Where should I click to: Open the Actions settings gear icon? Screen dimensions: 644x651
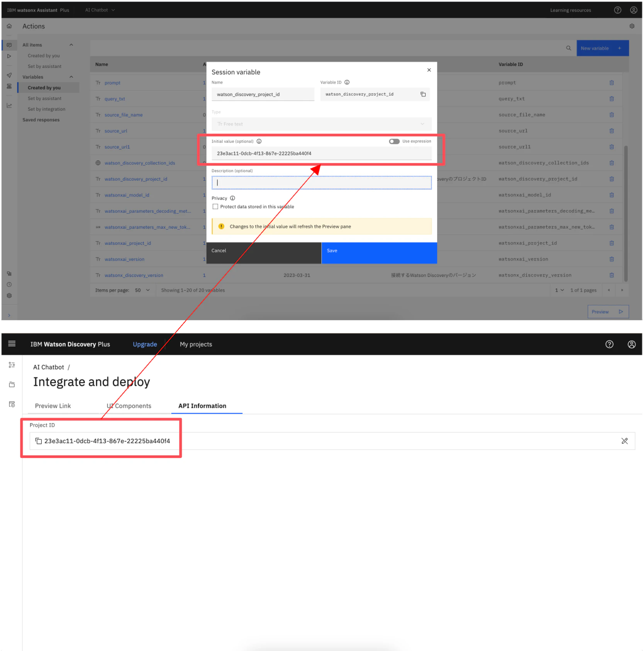coord(632,26)
